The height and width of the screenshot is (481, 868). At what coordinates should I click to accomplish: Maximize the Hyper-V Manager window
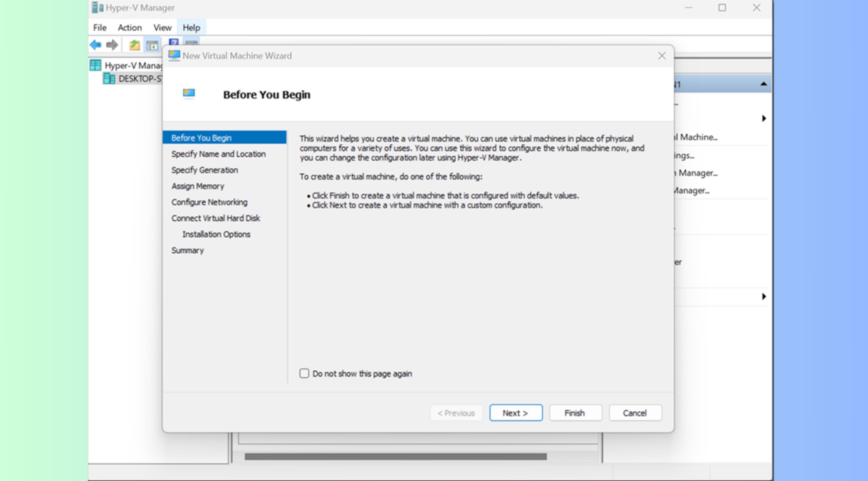point(722,7)
